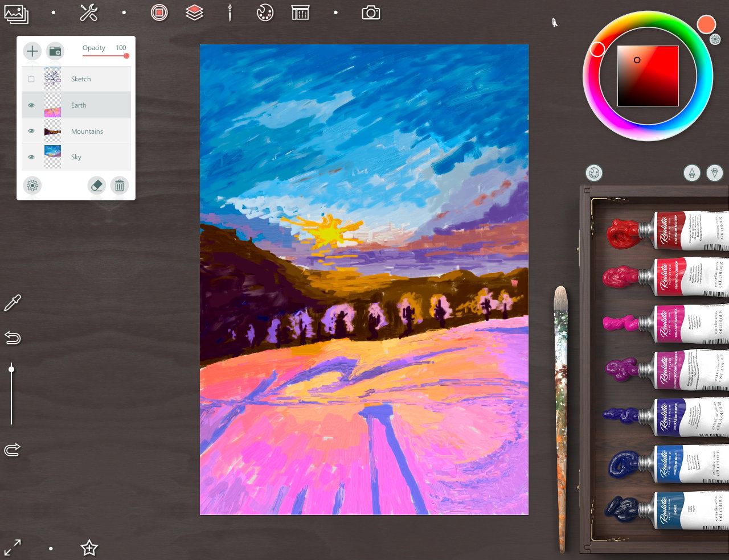Pick the Prussian Blue paint tube
The width and height of the screenshot is (729, 560).
[x=668, y=463]
